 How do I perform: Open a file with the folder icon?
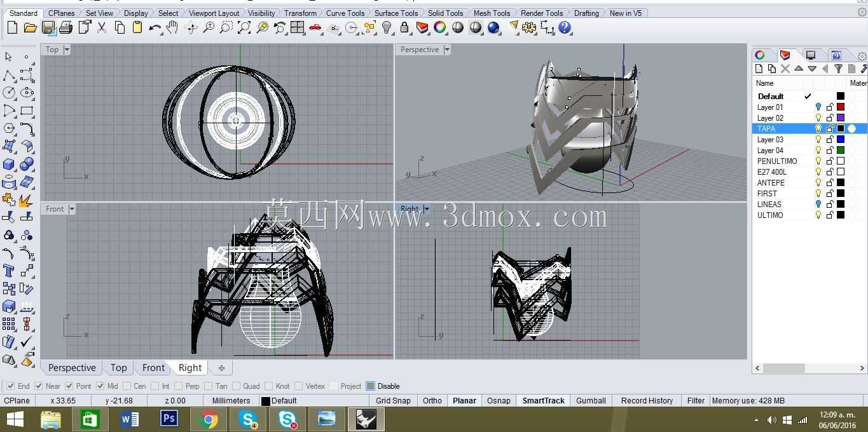tap(30, 27)
